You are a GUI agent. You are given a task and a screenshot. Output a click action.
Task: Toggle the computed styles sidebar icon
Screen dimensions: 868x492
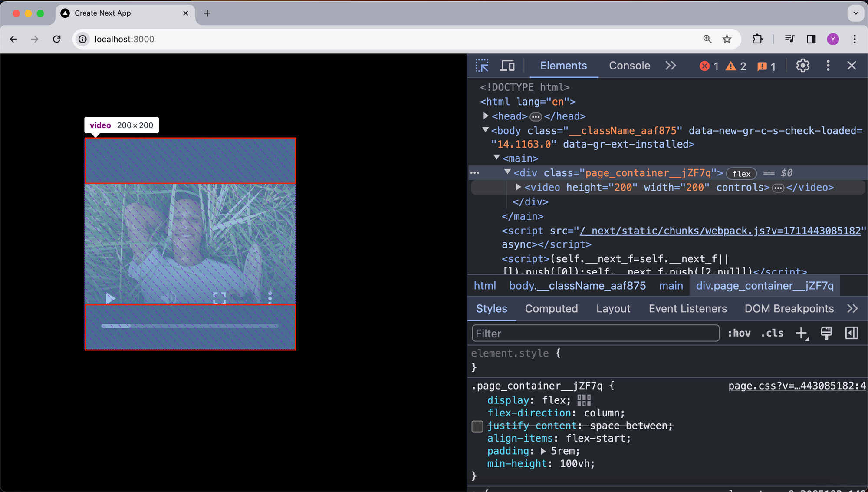coord(852,333)
